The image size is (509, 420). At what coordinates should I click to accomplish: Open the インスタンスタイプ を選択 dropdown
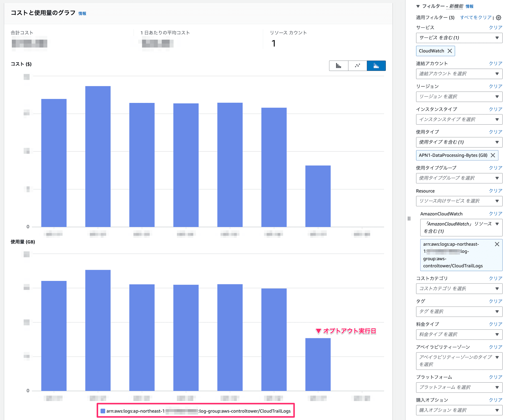pos(459,119)
